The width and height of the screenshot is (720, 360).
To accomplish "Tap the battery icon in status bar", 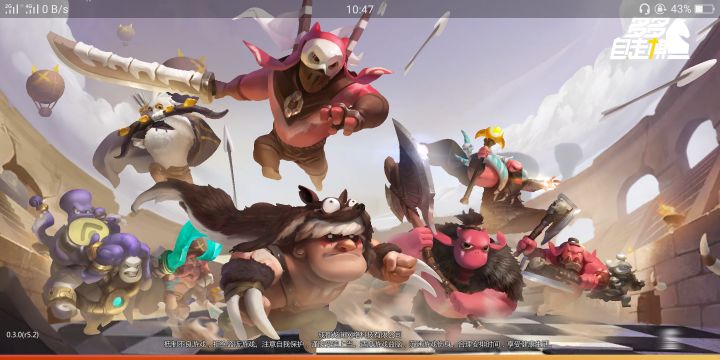I will [x=704, y=9].
